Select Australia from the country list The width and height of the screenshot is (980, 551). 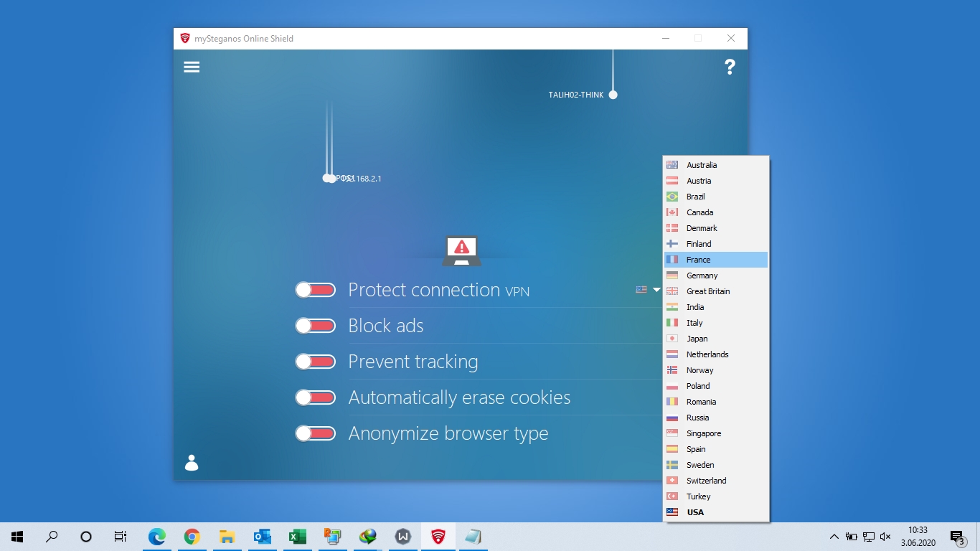click(716, 165)
